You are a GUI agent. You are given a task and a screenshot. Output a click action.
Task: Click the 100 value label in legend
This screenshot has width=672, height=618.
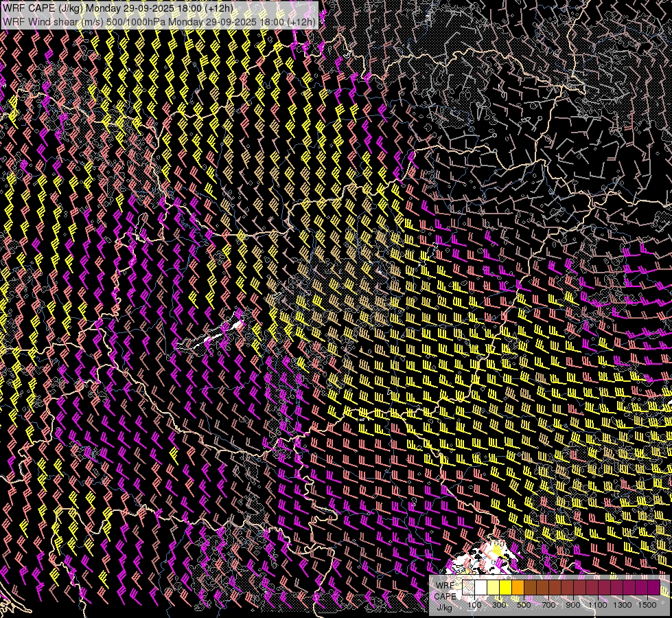[x=474, y=605]
